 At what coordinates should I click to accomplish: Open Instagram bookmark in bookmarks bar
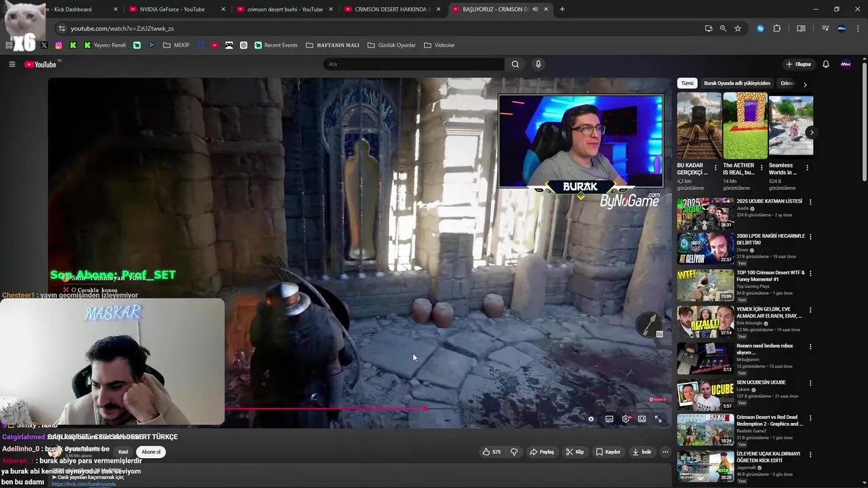(59, 45)
